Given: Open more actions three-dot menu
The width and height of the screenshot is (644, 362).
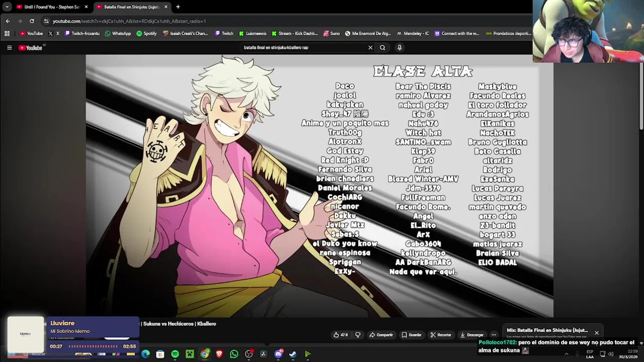Looking at the screenshot, I should point(494,335).
